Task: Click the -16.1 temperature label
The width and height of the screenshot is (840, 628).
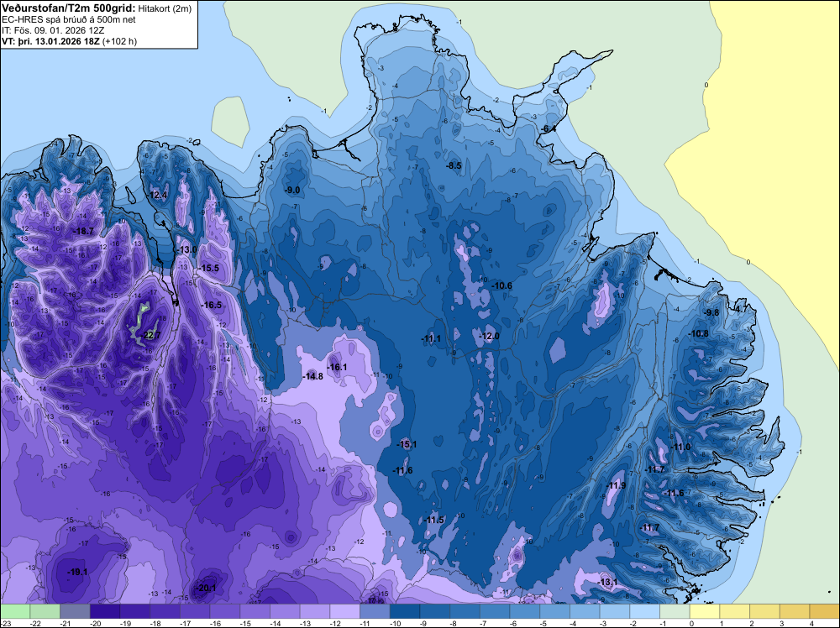Action: (x=337, y=367)
